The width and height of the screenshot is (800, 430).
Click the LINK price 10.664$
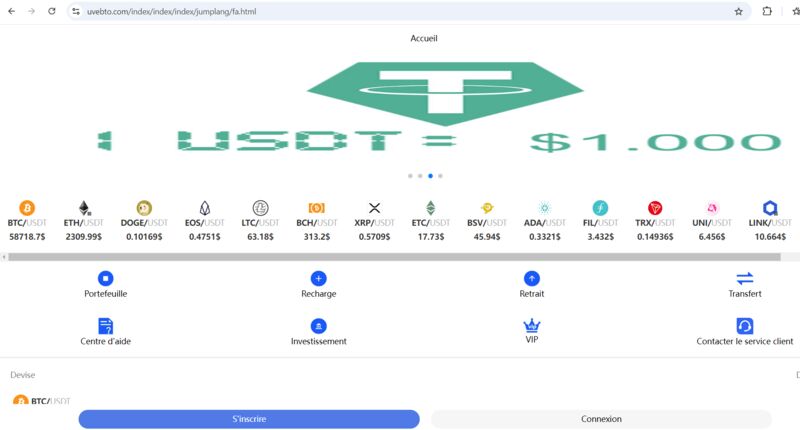[770, 237]
